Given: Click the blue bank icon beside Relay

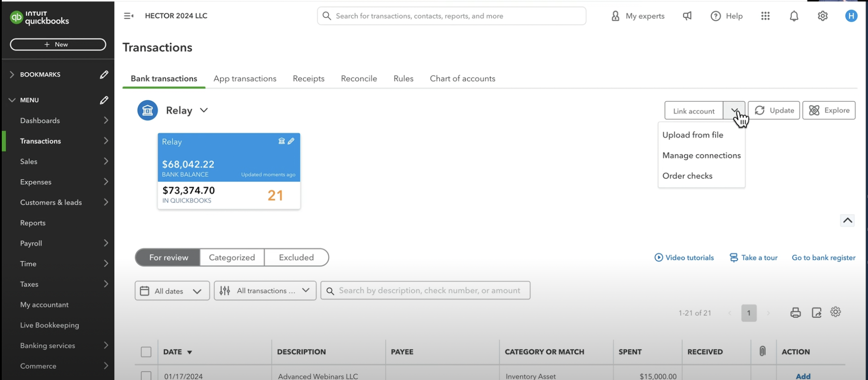Looking at the screenshot, I should pyautogui.click(x=148, y=110).
